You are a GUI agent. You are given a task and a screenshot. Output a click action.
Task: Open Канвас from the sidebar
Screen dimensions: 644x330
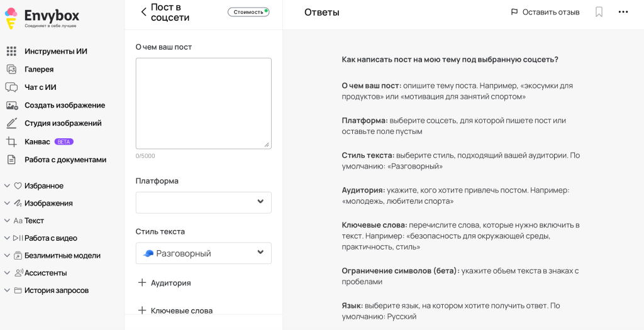click(x=37, y=141)
